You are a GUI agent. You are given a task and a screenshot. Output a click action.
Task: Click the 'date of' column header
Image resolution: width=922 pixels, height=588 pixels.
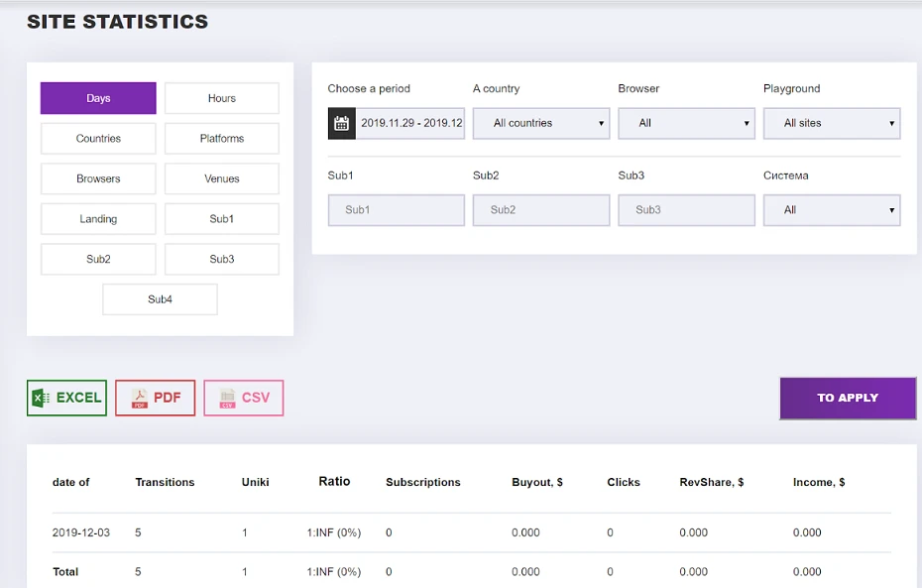pos(70,482)
